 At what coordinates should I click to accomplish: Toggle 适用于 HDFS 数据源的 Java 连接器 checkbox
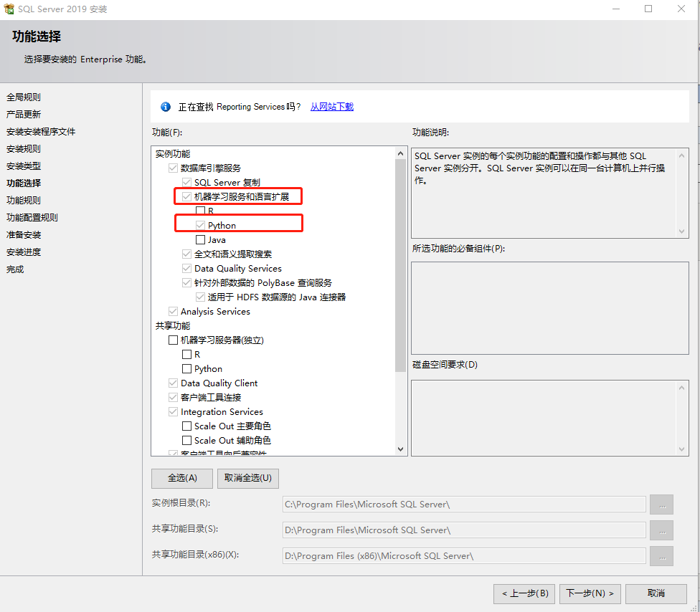click(200, 297)
